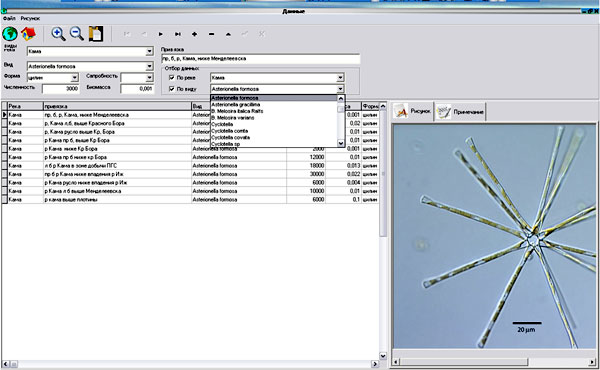Screen dimensions: 600x370
Task: Click biomass cell 0,022
Action: pos(353,174)
